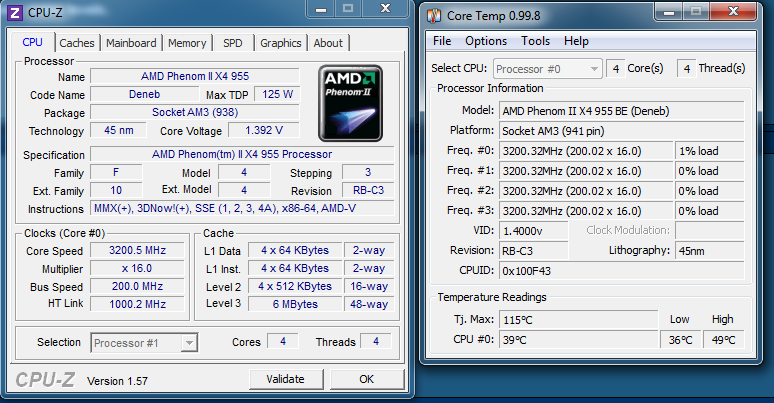The image size is (774, 403).
Task: Click the Package value Socket AM3 (938)
Action: point(195,112)
